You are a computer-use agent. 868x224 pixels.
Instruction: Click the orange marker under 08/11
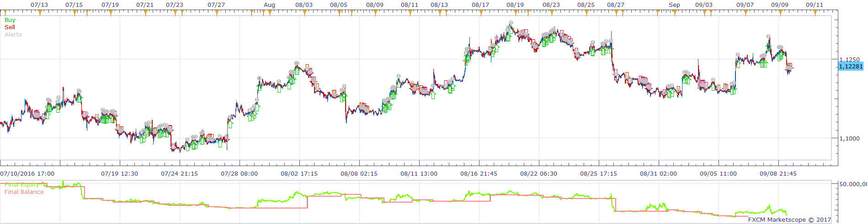tap(410, 13)
